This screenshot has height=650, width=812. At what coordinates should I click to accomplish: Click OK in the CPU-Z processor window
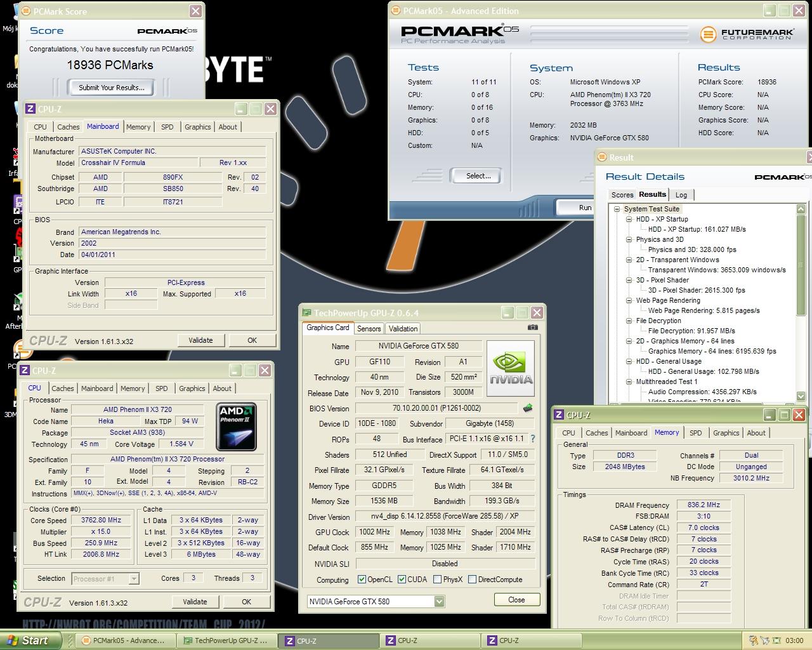click(246, 602)
